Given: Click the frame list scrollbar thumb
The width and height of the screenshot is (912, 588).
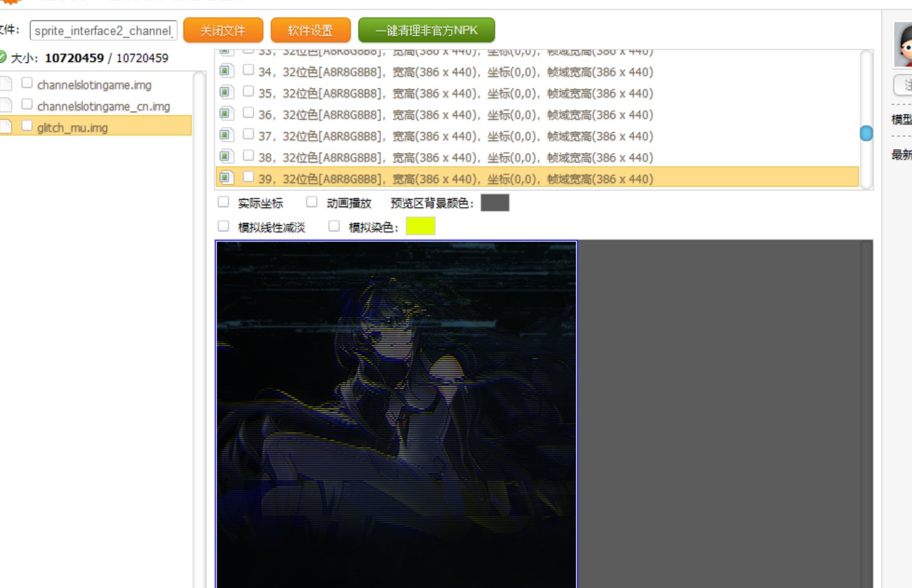Looking at the screenshot, I should click(866, 133).
